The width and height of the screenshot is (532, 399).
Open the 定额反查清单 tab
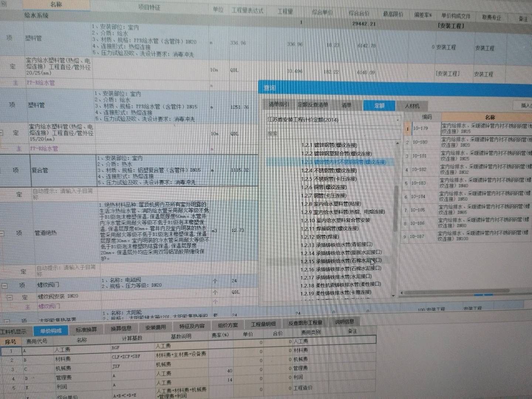click(313, 105)
